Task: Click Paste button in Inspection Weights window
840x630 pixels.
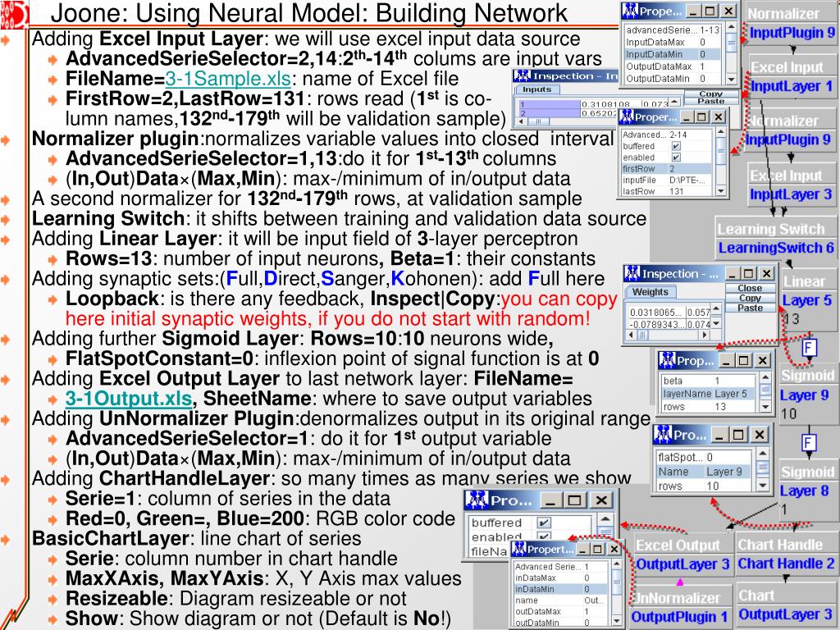Action: [x=750, y=308]
